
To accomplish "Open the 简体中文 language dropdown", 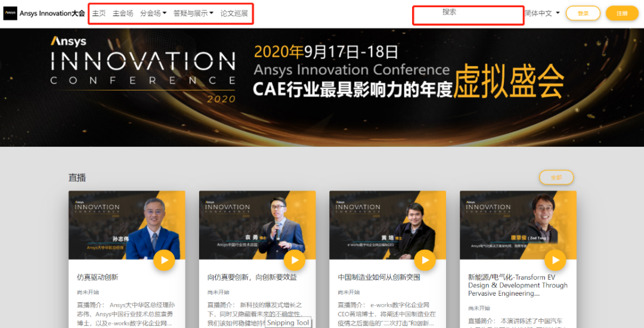I will click(542, 13).
